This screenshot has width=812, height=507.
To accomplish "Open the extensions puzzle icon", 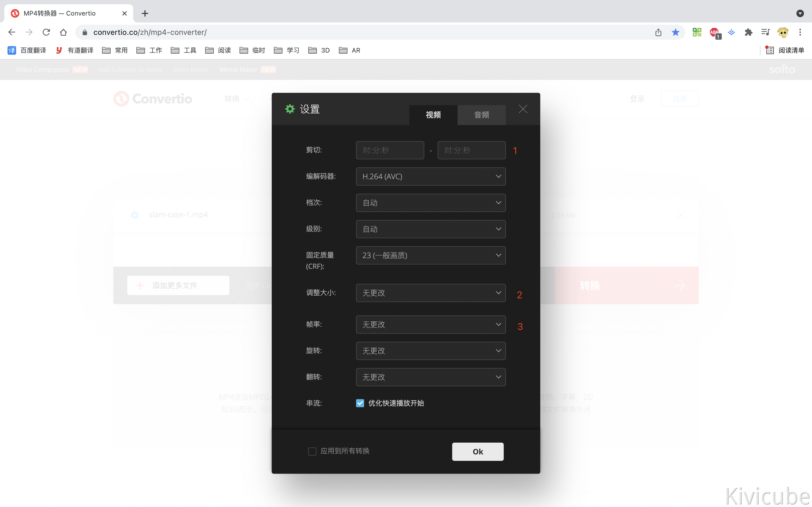I will 748,32.
